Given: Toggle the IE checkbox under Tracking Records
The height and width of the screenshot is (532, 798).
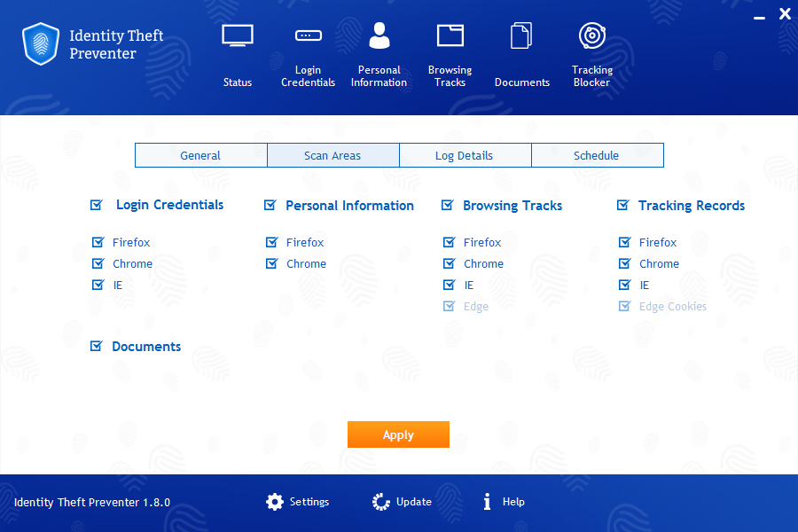Looking at the screenshot, I should [622, 285].
